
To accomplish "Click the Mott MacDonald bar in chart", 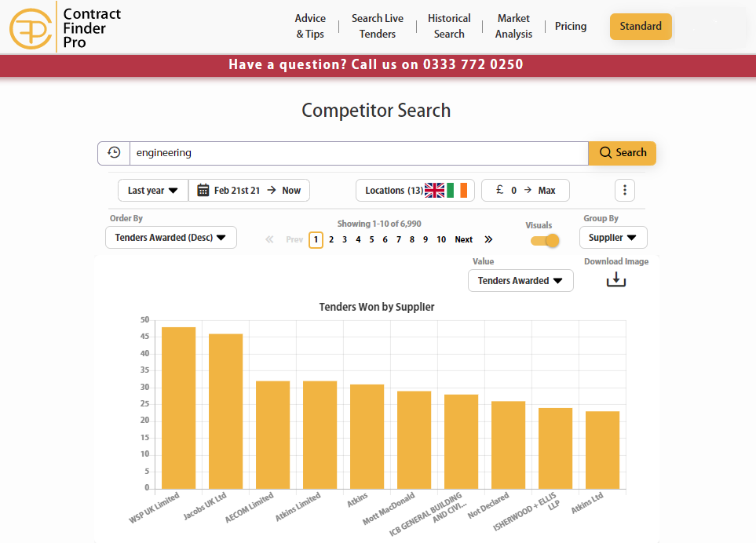I will pos(415,440).
